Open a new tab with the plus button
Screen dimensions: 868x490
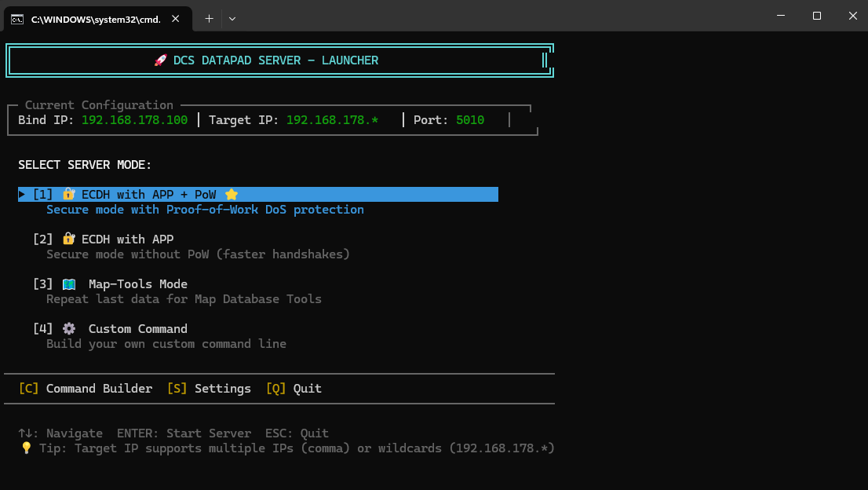(209, 17)
